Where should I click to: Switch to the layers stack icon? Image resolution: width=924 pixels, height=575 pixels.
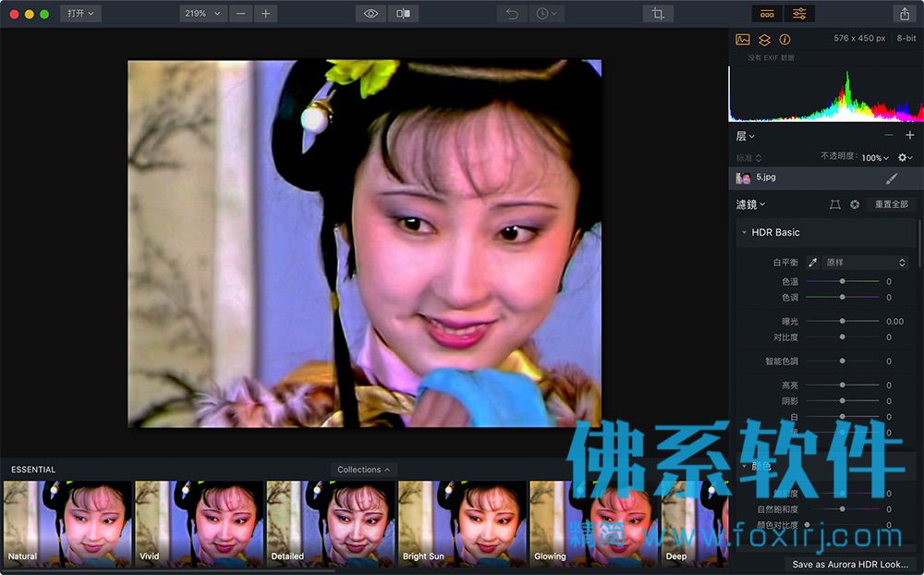[764, 40]
